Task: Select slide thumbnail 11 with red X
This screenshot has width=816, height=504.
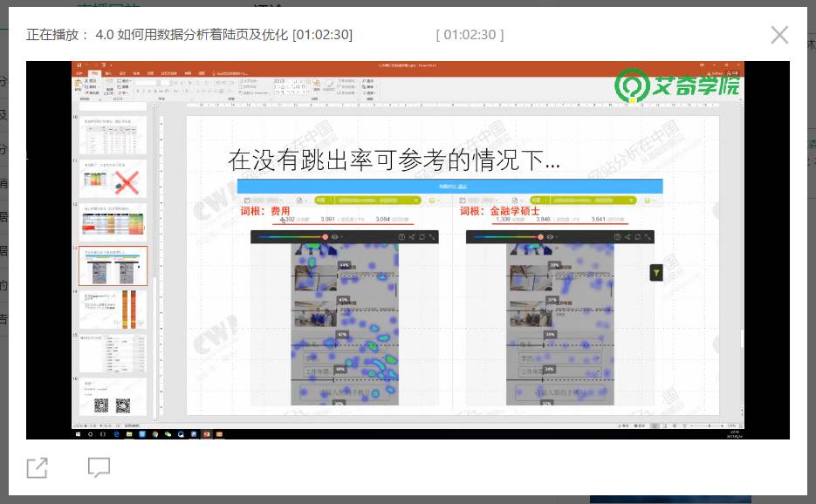Action: 113,179
